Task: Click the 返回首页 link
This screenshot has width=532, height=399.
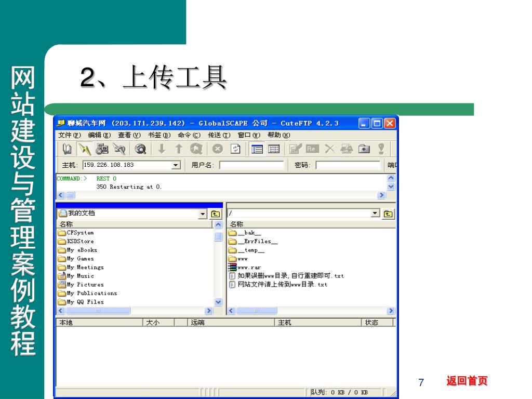Action: coord(467,381)
